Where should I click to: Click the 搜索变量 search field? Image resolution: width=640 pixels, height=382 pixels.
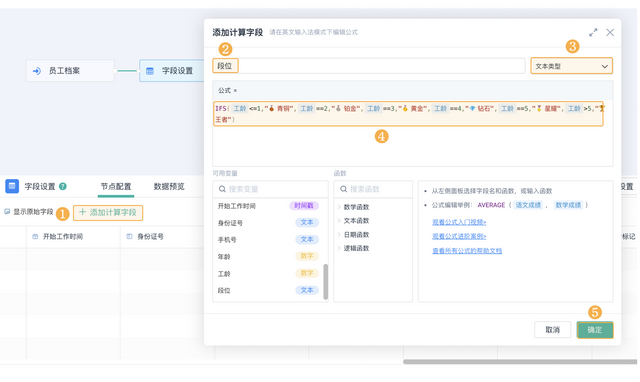pyautogui.click(x=270, y=189)
